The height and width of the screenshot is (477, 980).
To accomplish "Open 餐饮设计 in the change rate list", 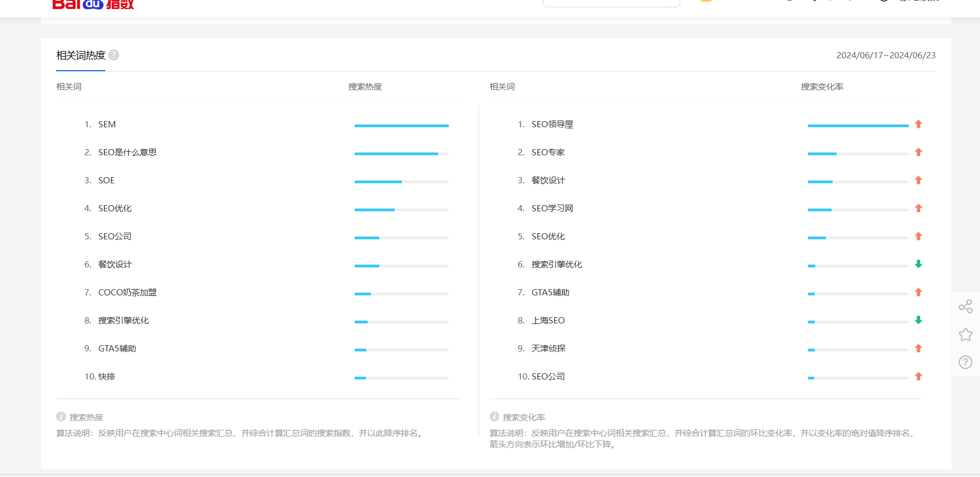I will 548,180.
